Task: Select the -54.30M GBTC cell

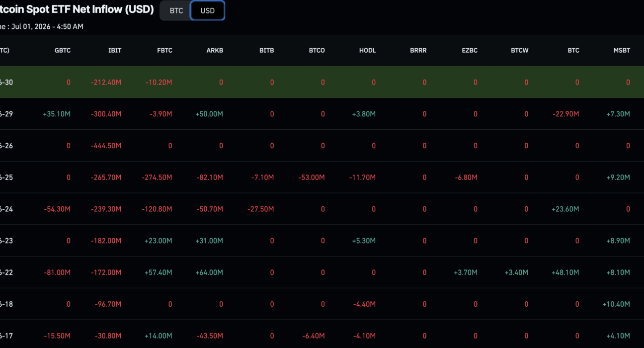Action: (57, 209)
